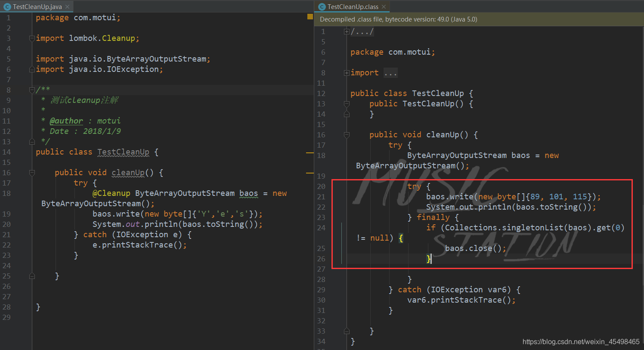
Task: Click the 'Decompiled .class file' notification banner
Action: pyautogui.click(x=479, y=19)
